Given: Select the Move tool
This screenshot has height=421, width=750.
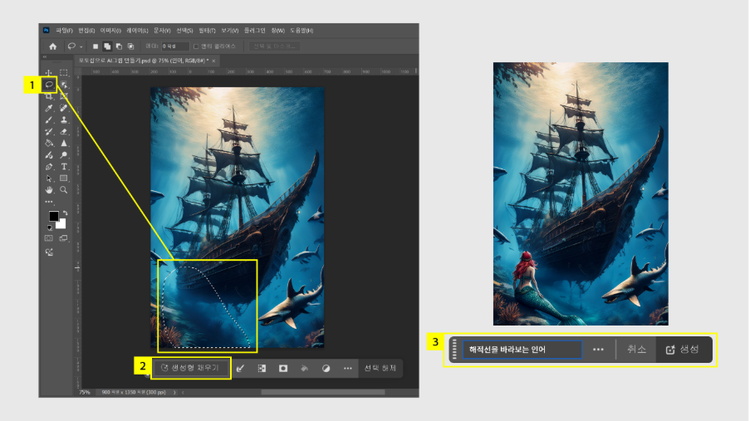Looking at the screenshot, I should coord(49,73).
